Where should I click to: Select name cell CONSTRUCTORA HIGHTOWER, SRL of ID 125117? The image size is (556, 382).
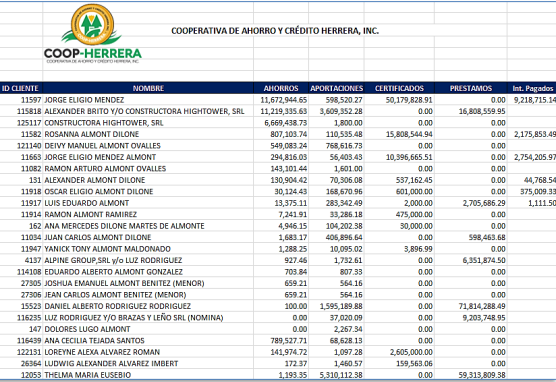(x=148, y=123)
